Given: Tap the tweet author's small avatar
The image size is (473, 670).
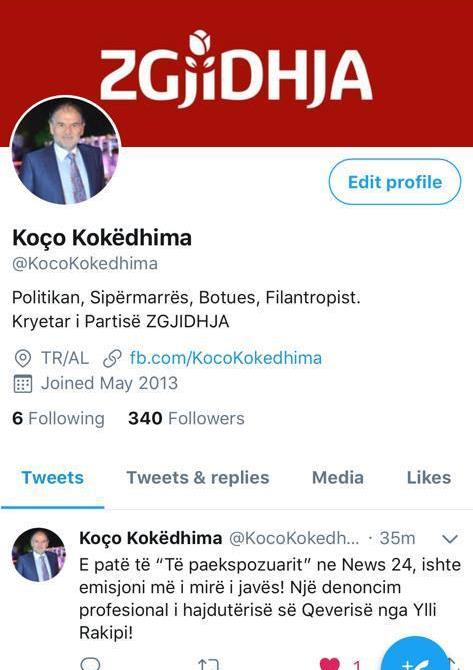Looking at the screenshot, I should [39, 555].
